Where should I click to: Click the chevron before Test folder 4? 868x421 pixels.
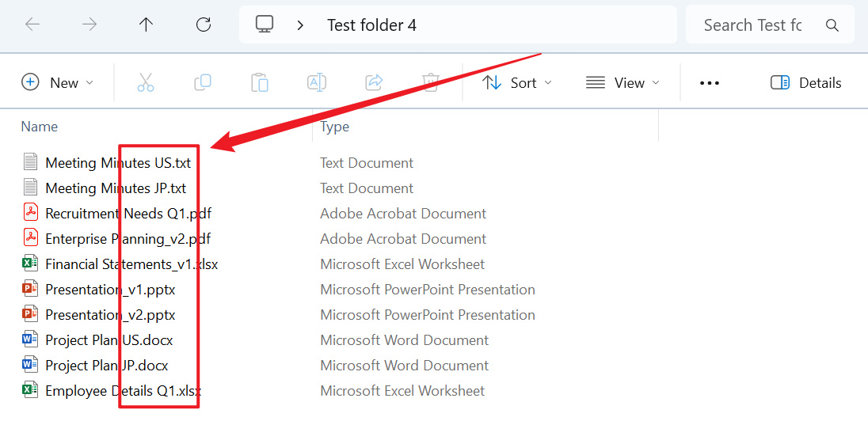coord(300,25)
